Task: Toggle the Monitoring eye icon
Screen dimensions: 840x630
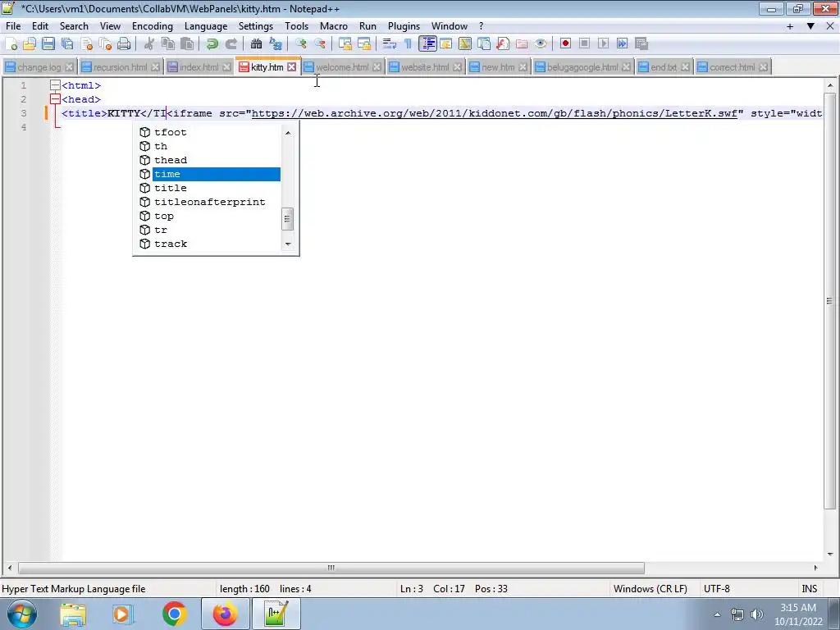Action: click(x=541, y=44)
